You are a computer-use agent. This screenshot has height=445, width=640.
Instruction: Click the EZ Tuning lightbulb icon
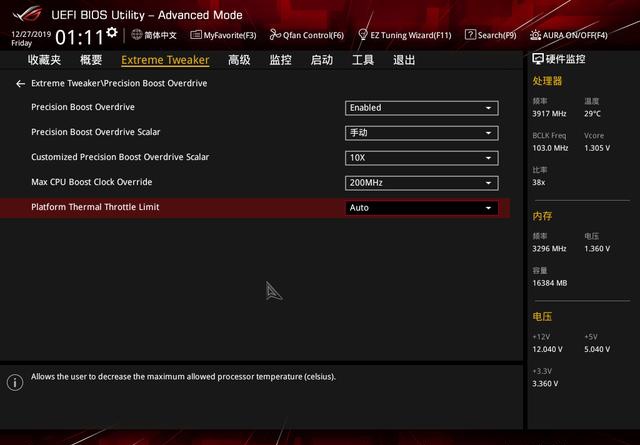362,35
